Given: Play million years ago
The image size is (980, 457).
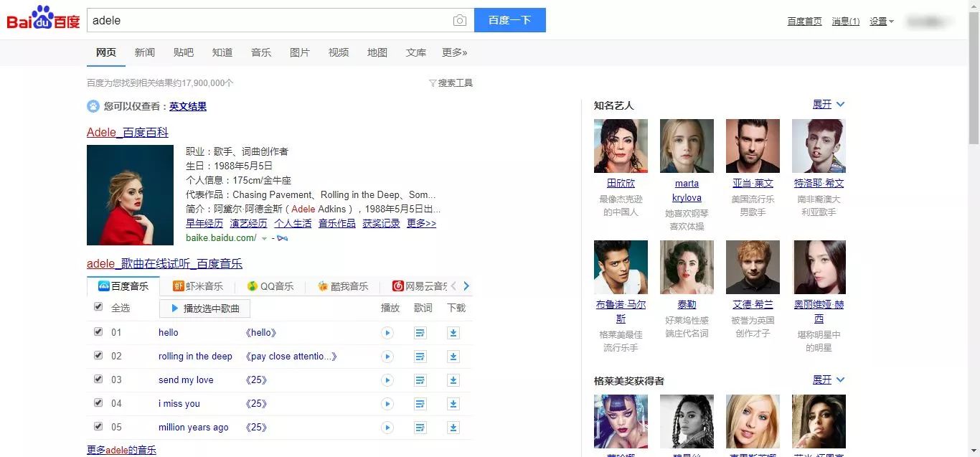Looking at the screenshot, I should (387, 428).
